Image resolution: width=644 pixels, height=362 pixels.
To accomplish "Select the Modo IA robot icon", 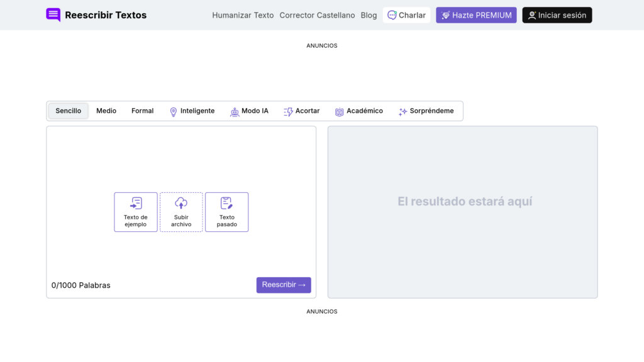I will 235,111.
